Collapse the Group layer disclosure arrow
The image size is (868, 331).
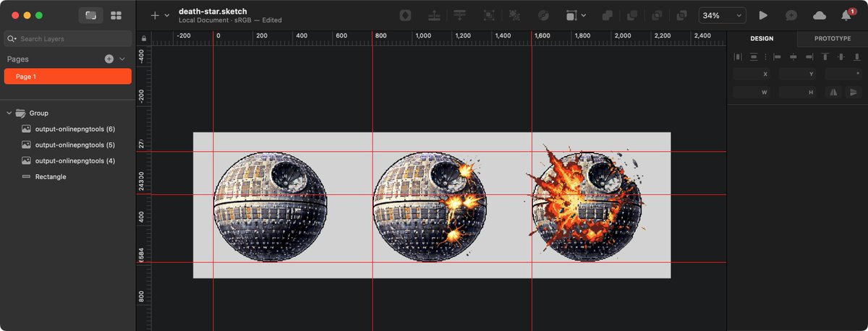pos(9,113)
